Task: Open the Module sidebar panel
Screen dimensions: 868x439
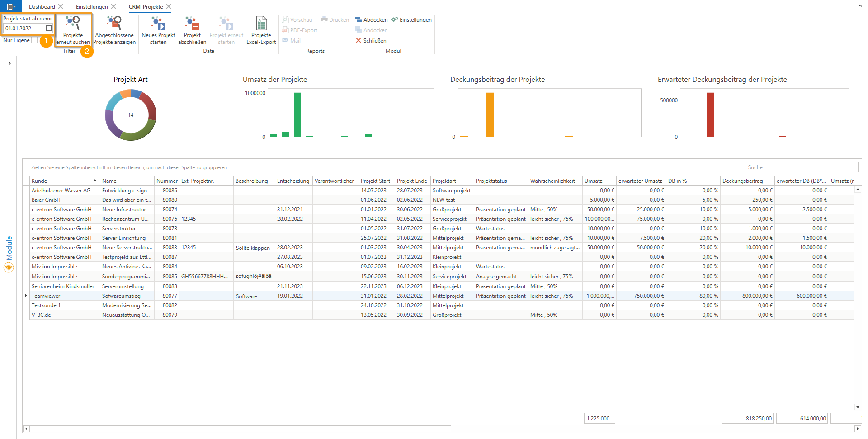Action: [9, 253]
